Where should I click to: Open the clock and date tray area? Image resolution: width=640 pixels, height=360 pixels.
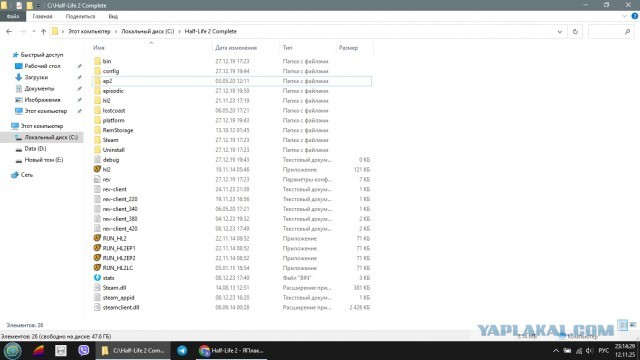point(624,351)
